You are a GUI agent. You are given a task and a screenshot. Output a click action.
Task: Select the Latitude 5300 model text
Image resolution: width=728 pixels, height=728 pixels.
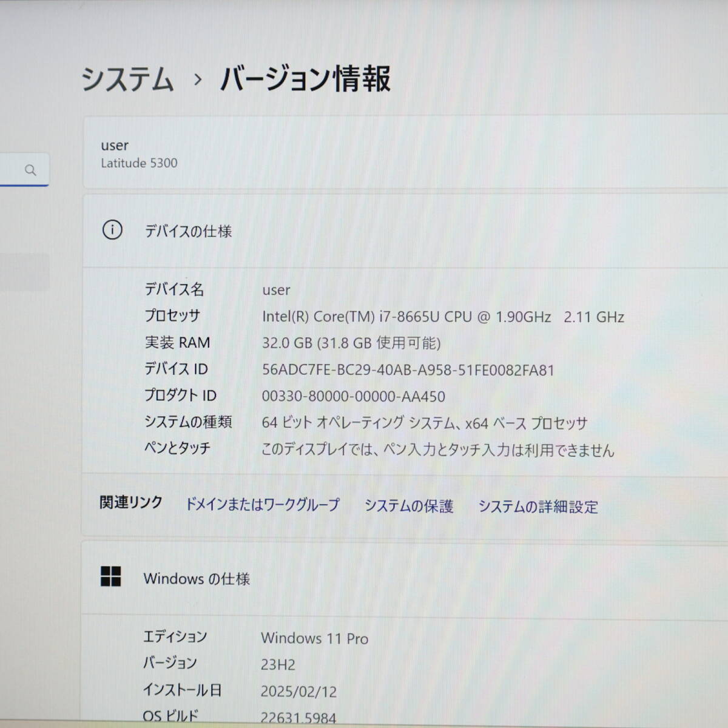tap(139, 163)
